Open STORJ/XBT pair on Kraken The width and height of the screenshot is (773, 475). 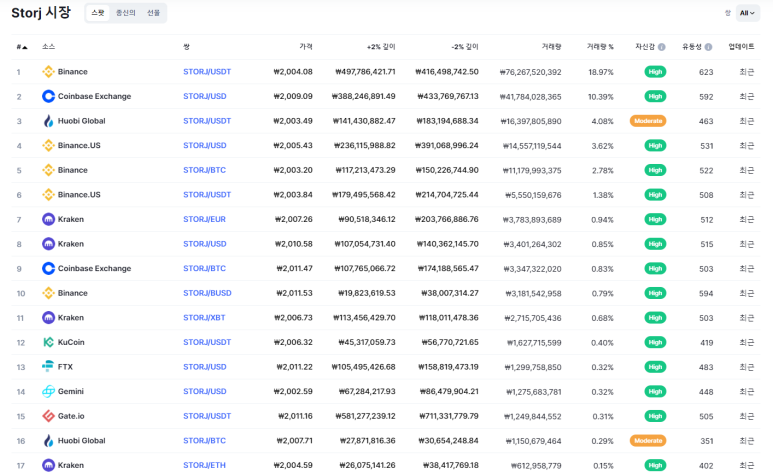pyautogui.click(x=204, y=318)
